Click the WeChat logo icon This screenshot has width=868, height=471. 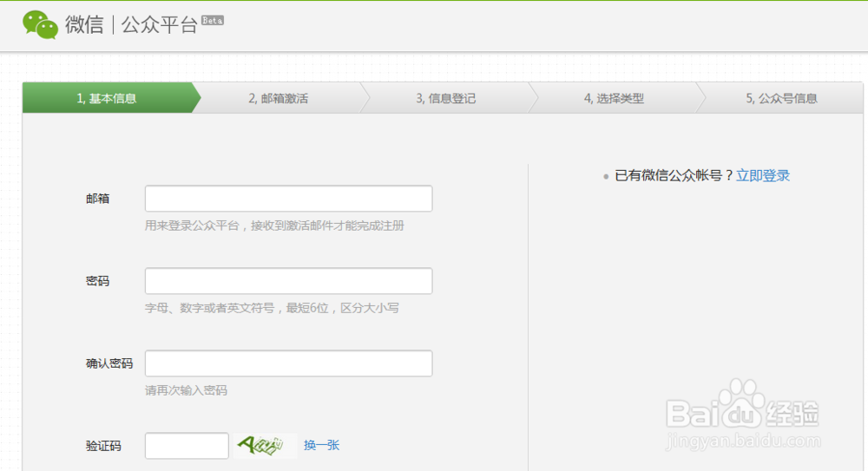[40, 25]
